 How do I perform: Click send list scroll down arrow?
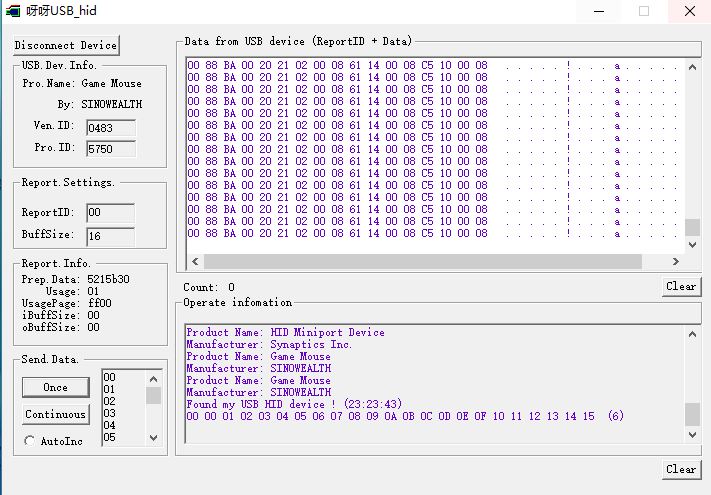pyautogui.click(x=153, y=437)
